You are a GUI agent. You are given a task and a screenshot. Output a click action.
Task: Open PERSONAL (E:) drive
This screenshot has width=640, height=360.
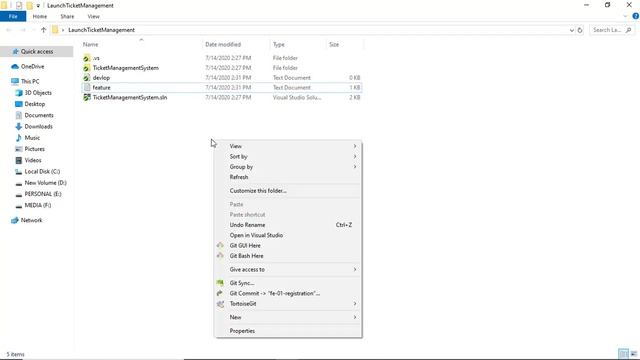(x=43, y=194)
